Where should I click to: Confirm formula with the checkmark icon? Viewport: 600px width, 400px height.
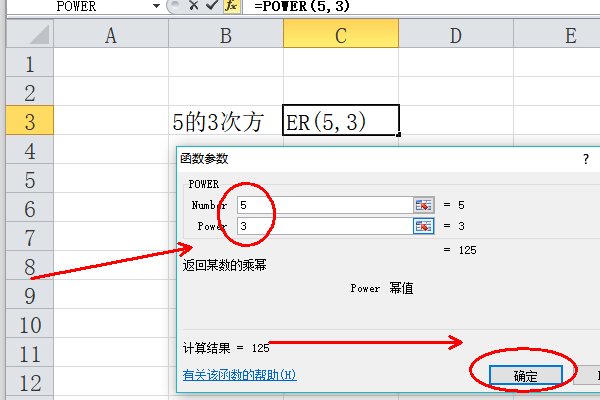pyautogui.click(x=212, y=5)
